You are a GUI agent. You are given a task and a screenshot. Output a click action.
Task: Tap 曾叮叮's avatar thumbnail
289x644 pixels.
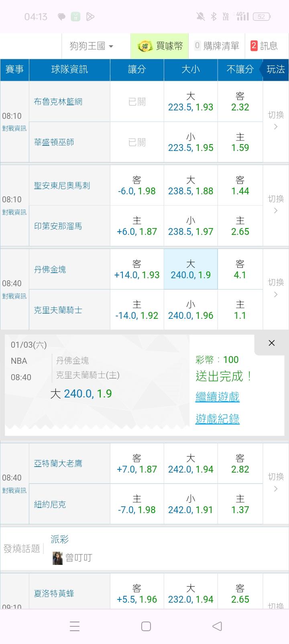pyautogui.click(x=58, y=558)
